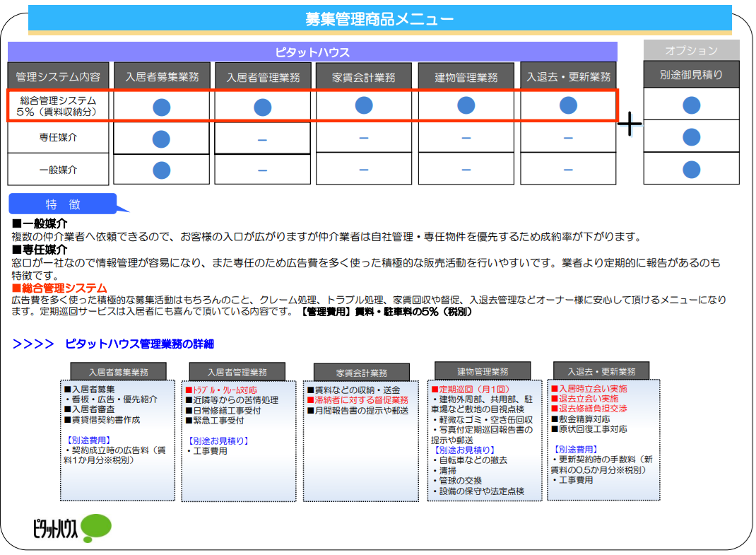Click the 設備の保守や法定点検 item
Screen dimensions: 756x555
[478, 491]
